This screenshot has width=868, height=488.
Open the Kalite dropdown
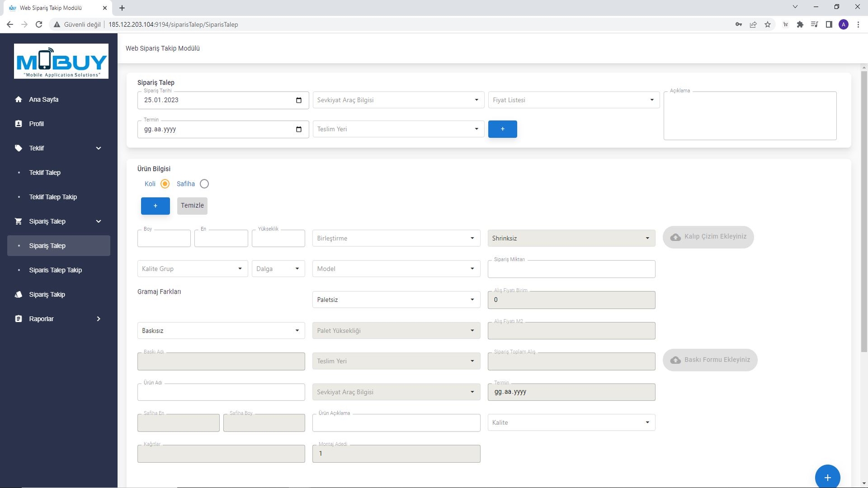[x=571, y=422]
